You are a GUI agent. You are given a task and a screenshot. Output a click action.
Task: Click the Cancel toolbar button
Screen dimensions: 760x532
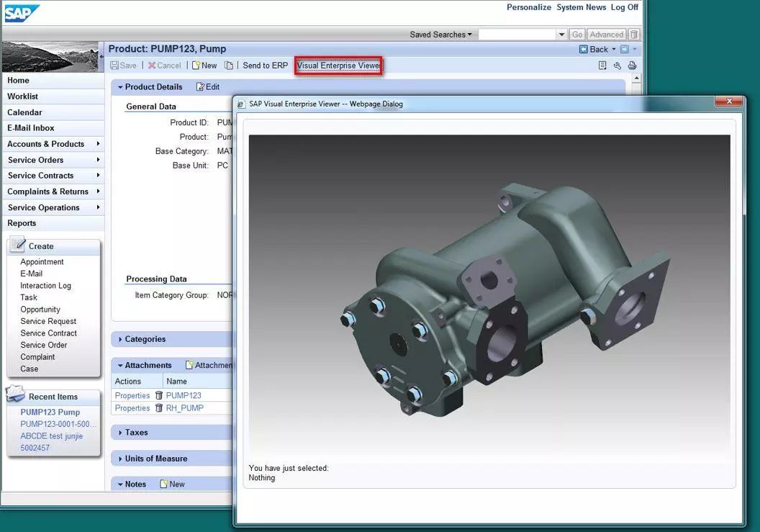[x=164, y=66]
